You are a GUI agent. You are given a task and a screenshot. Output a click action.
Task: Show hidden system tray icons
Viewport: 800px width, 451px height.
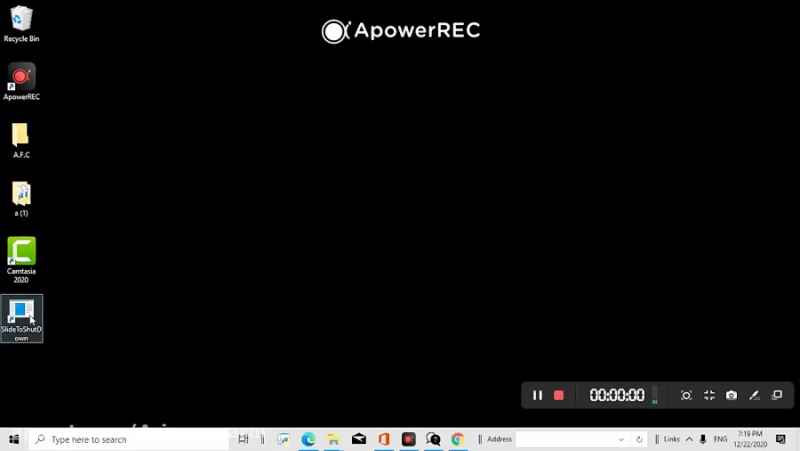click(689, 439)
